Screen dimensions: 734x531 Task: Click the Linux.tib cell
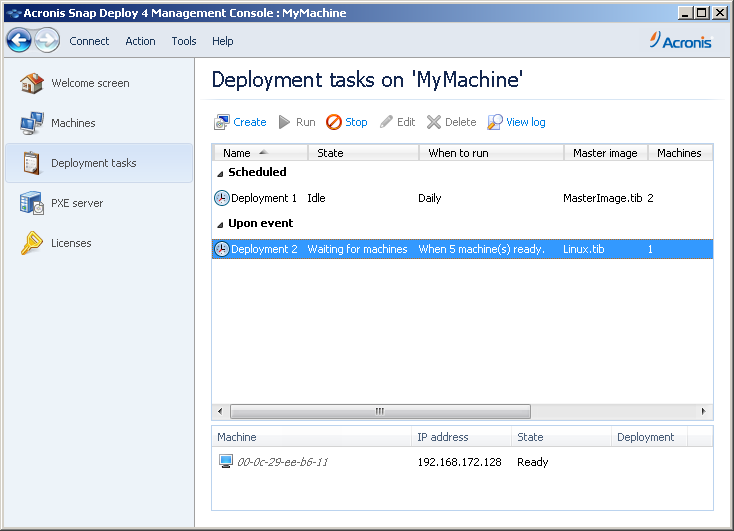pyautogui.click(x=584, y=249)
